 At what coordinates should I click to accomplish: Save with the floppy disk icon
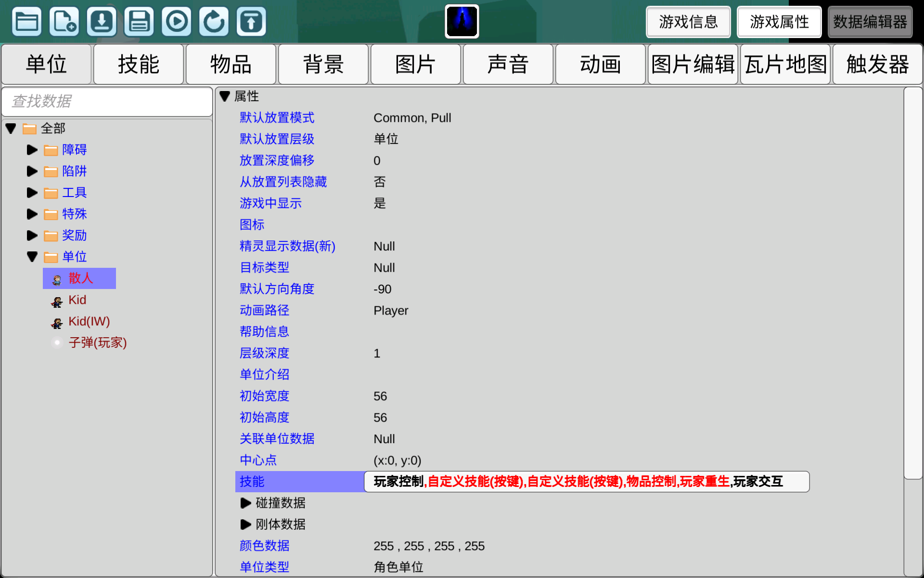(139, 22)
